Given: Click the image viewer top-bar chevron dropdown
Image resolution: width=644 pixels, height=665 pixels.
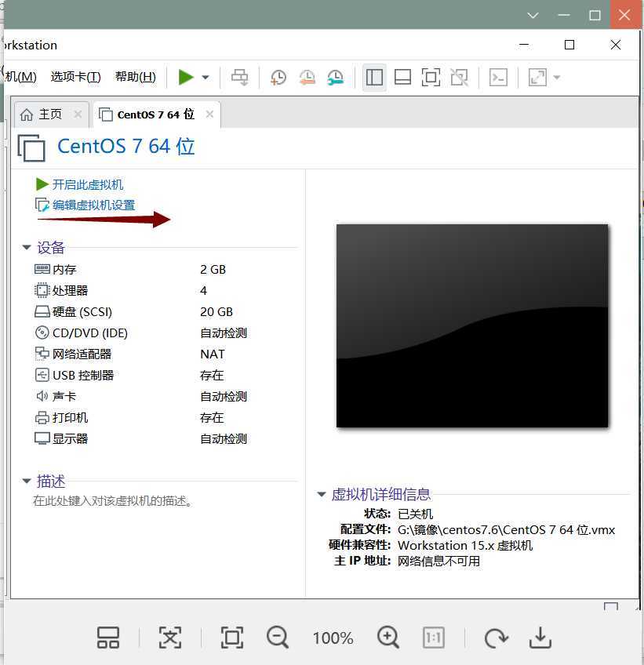Looking at the screenshot, I should [x=533, y=15].
